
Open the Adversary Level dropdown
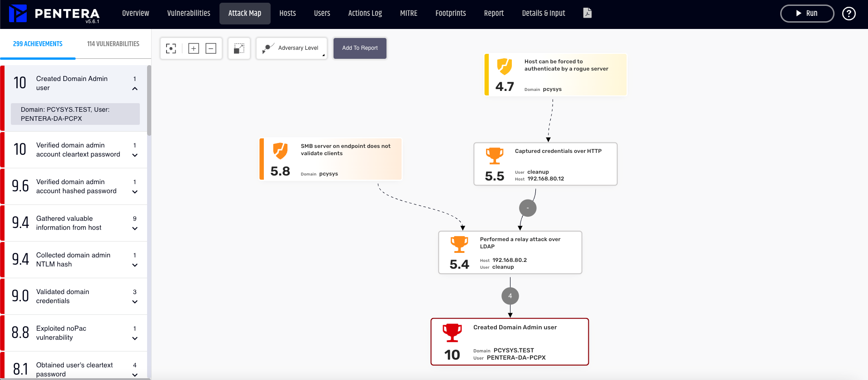point(292,48)
